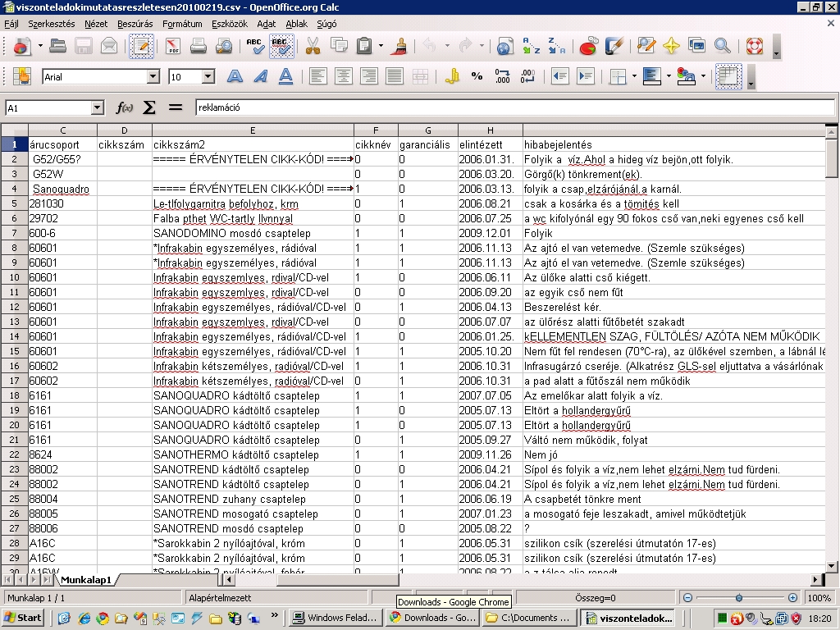Run the ABC spelling check

click(x=255, y=47)
